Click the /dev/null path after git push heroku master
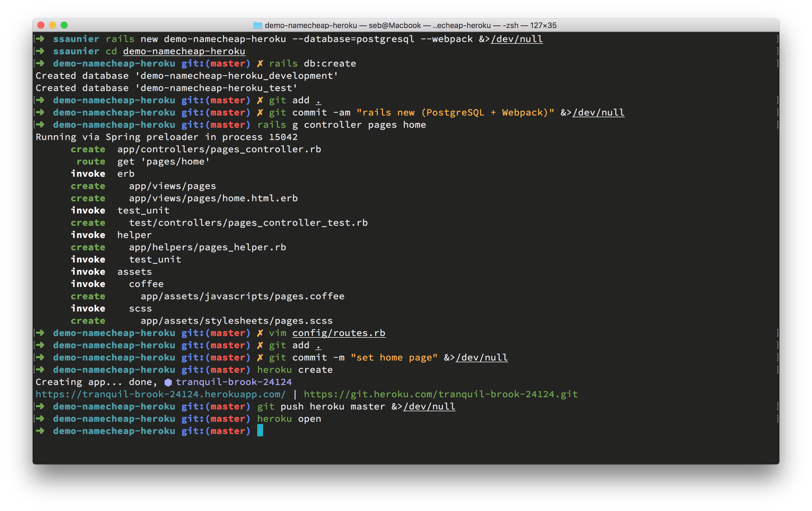The height and width of the screenshot is (511, 812). [x=429, y=407]
